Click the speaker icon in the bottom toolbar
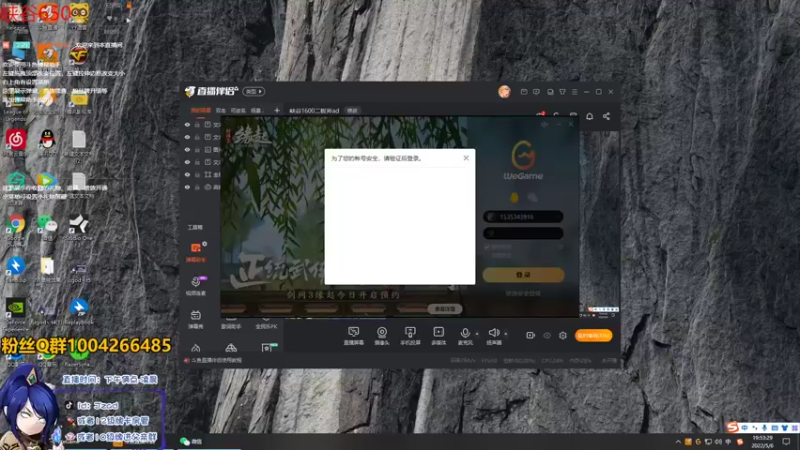 (493, 333)
